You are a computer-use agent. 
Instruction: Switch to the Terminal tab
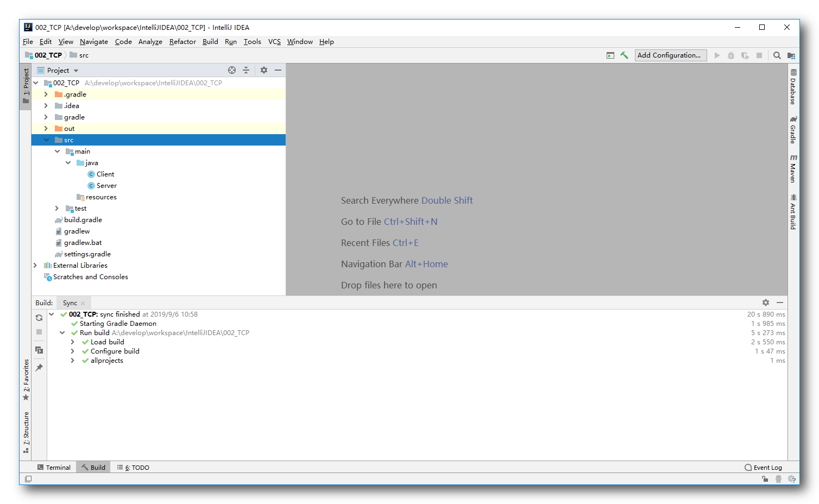54,468
